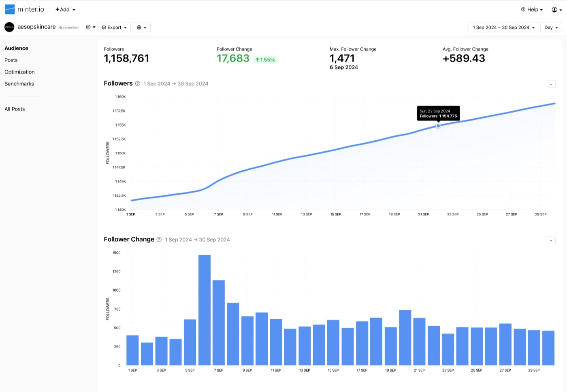Click the 20 Sep follower change bar
The height and width of the screenshot is (392, 567).
tap(405, 338)
